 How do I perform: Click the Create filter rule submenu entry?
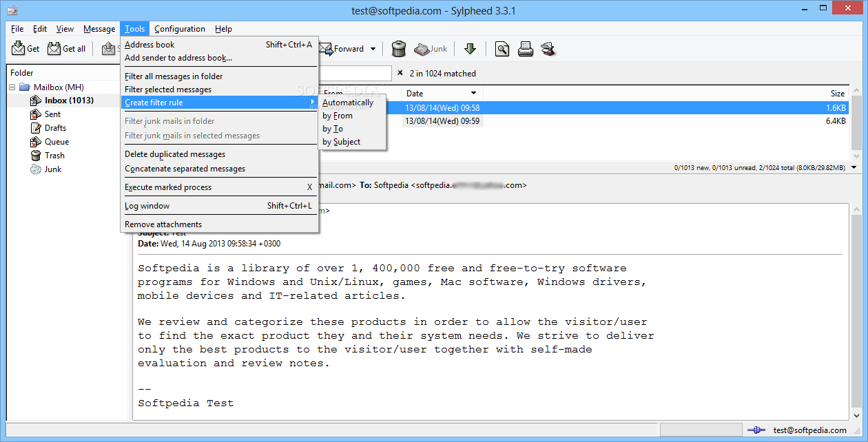[x=219, y=103]
